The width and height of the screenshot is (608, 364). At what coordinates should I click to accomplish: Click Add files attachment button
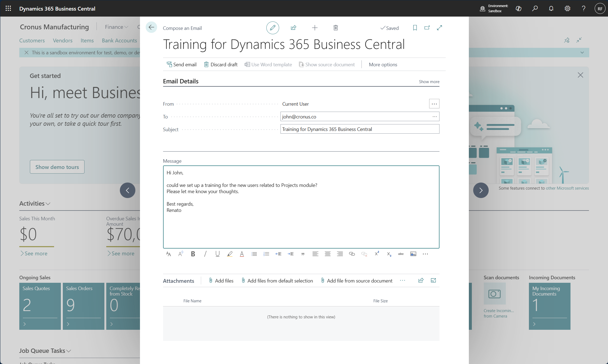[221, 281]
